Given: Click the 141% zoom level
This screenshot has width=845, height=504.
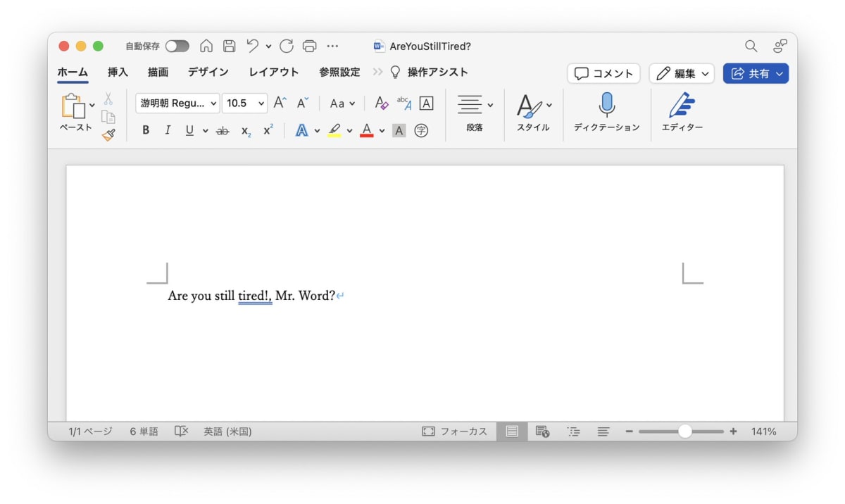Looking at the screenshot, I should click(763, 431).
